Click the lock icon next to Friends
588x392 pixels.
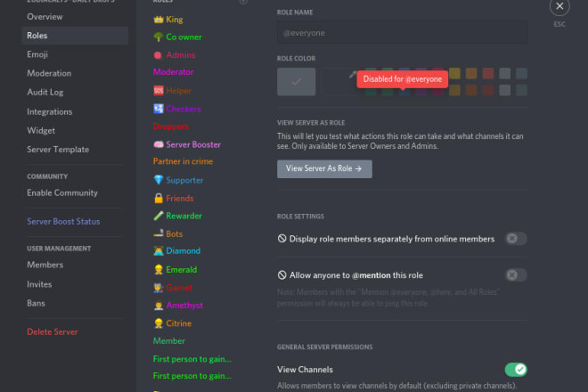point(159,198)
